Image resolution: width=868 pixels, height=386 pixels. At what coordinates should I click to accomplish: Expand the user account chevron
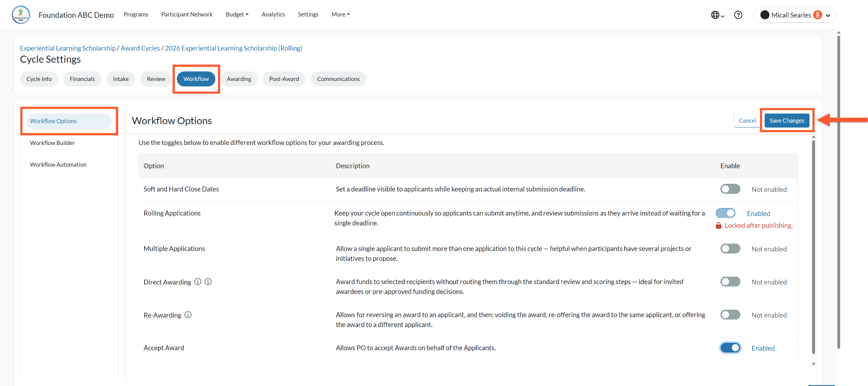[x=828, y=15]
